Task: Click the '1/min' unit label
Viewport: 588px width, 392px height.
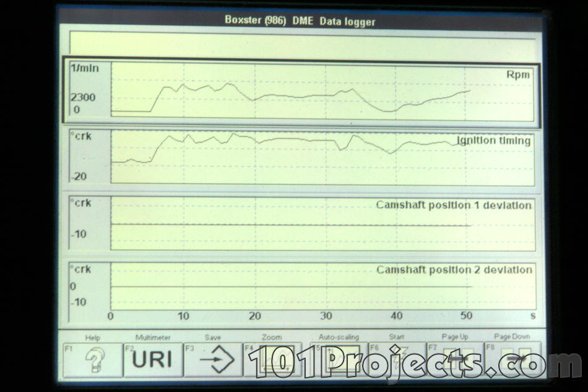Action: click(x=85, y=68)
